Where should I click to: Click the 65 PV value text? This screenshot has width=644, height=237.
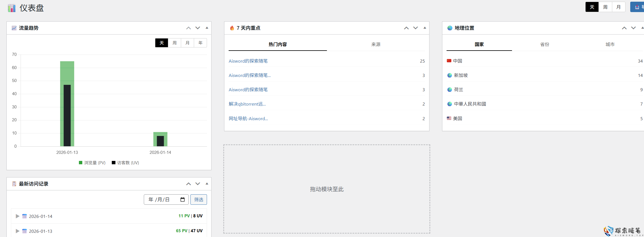[182, 231]
